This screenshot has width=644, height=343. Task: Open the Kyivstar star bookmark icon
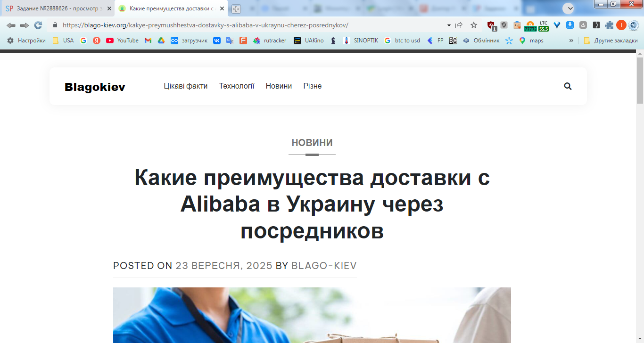coord(509,41)
